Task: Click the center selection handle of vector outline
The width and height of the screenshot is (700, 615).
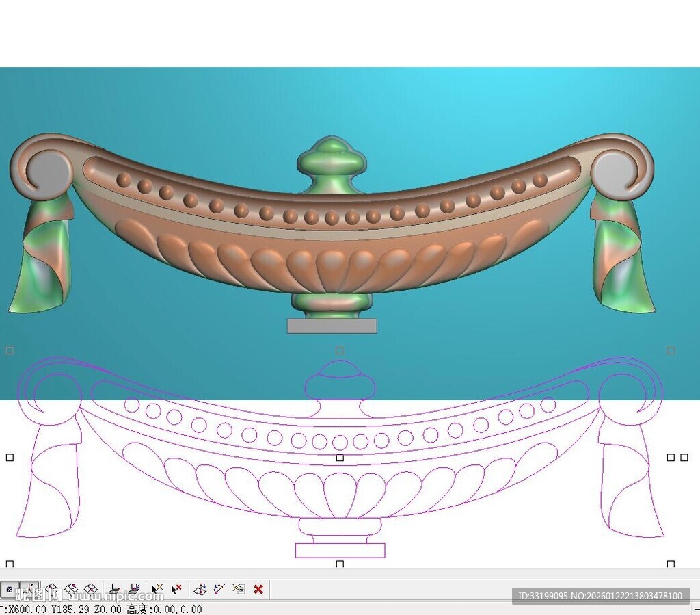Action: click(340, 457)
